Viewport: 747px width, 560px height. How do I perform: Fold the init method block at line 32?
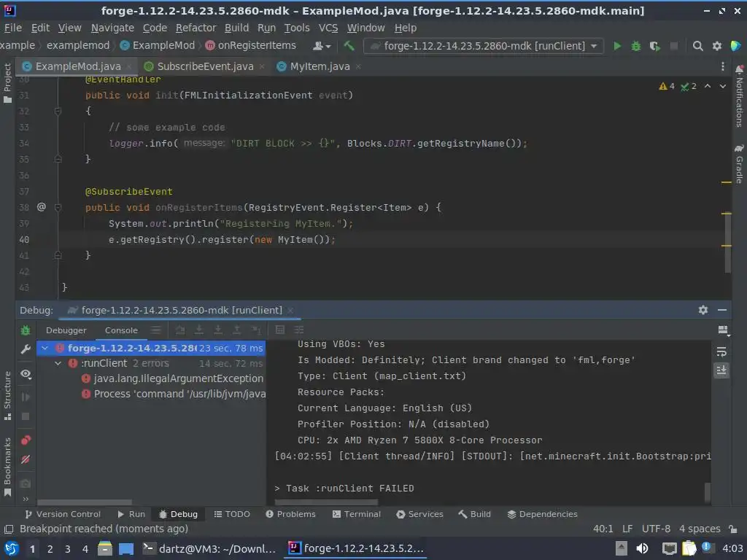(58, 111)
